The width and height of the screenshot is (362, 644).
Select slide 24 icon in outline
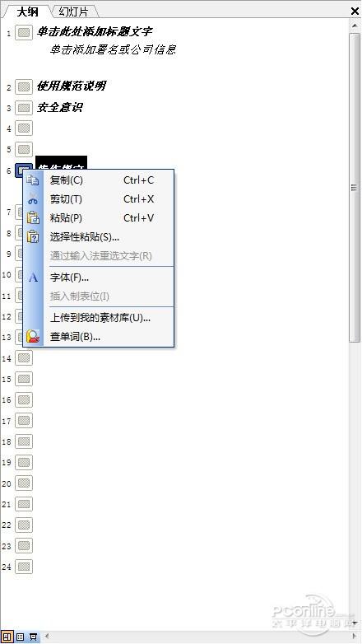coord(24,567)
